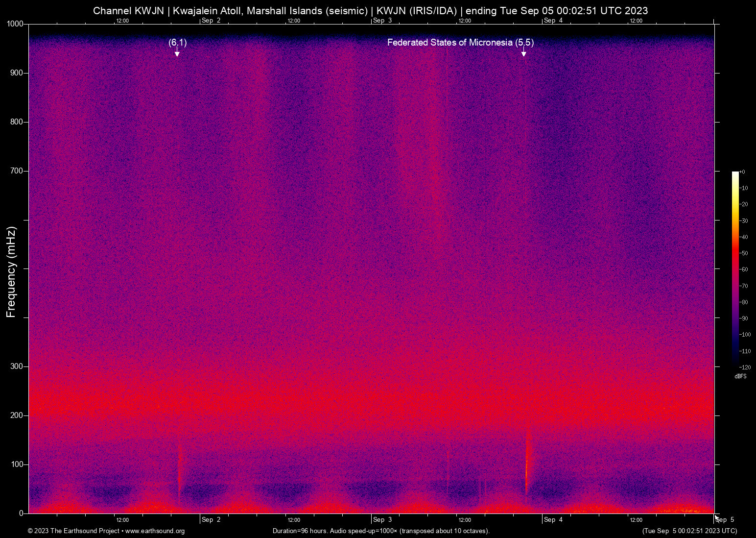The height and width of the screenshot is (538, 756).
Task: Click the 700 frequency axis label
Action: (17, 171)
